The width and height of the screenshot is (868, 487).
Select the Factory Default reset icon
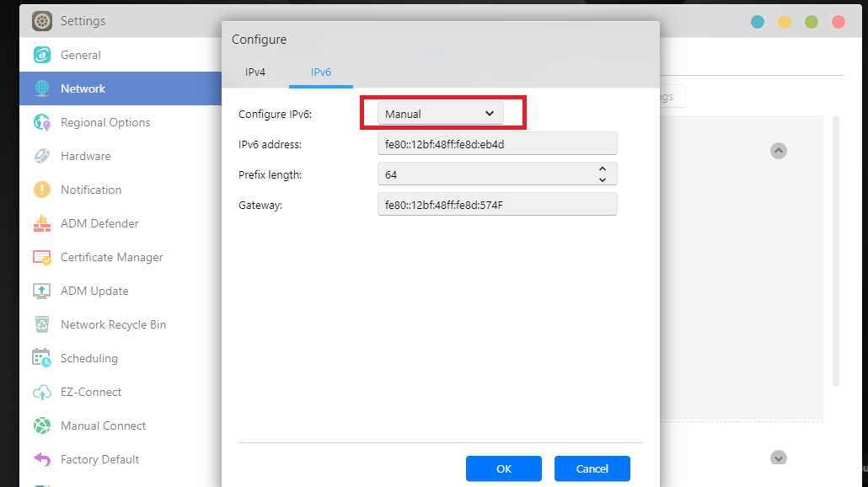click(40, 459)
